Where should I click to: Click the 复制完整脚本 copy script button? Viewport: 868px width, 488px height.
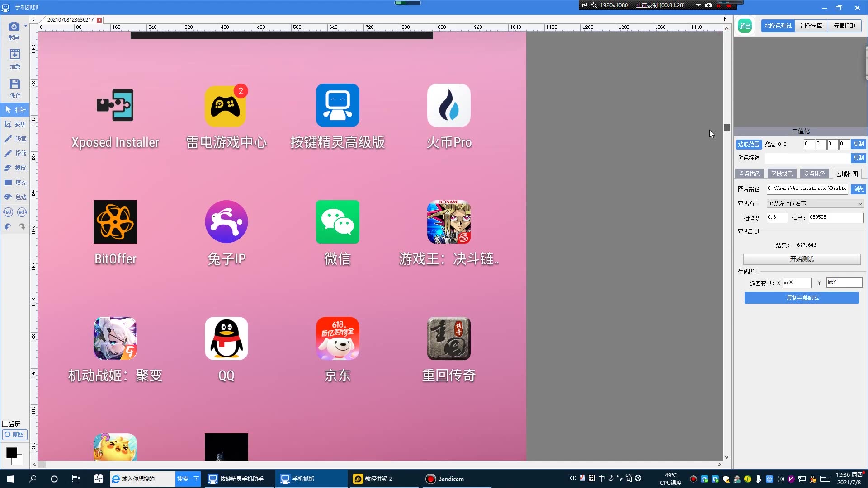(802, 298)
